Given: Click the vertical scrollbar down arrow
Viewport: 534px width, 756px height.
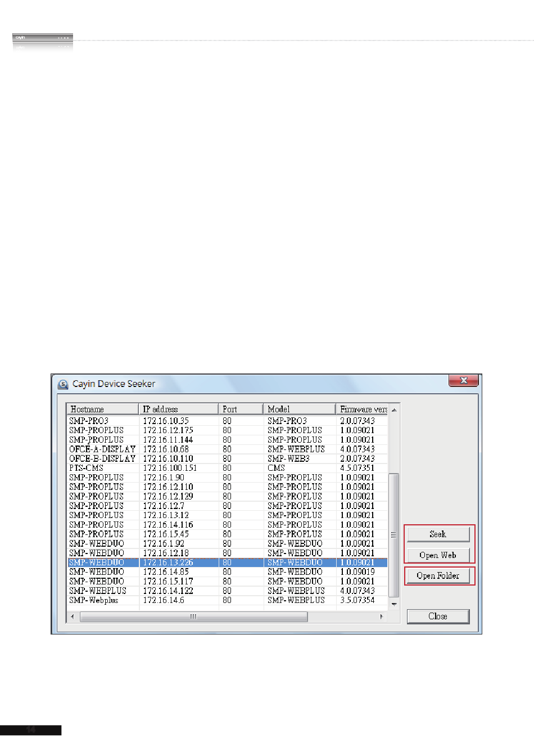Looking at the screenshot, I should tap(394, 604).
